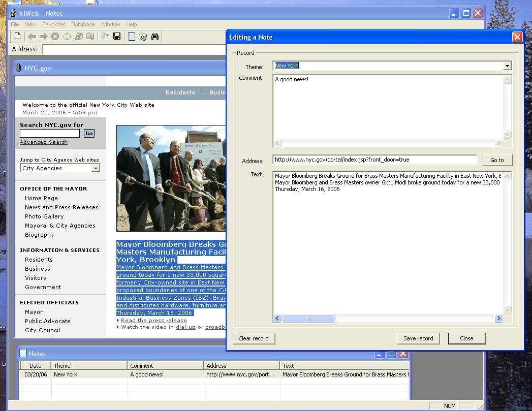Click the Close button in Editing a Note
Screen dimensions: 532x411
(x=466, y=338)
